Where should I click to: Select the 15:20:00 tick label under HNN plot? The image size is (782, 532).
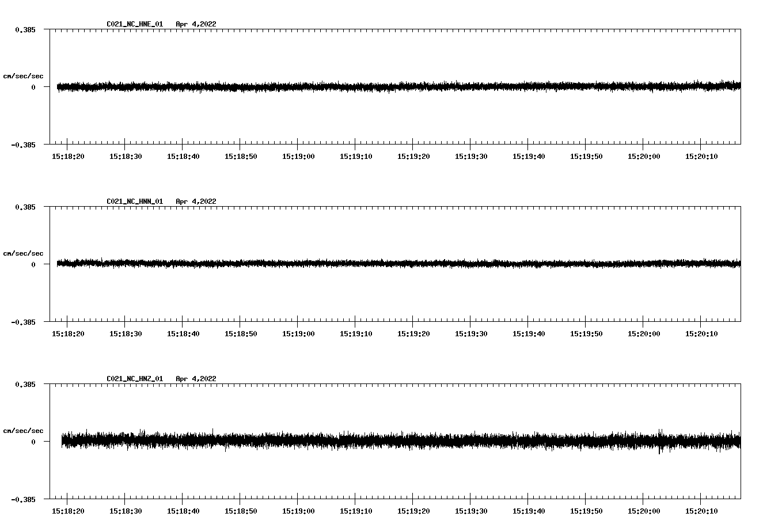tap(644, 334)
